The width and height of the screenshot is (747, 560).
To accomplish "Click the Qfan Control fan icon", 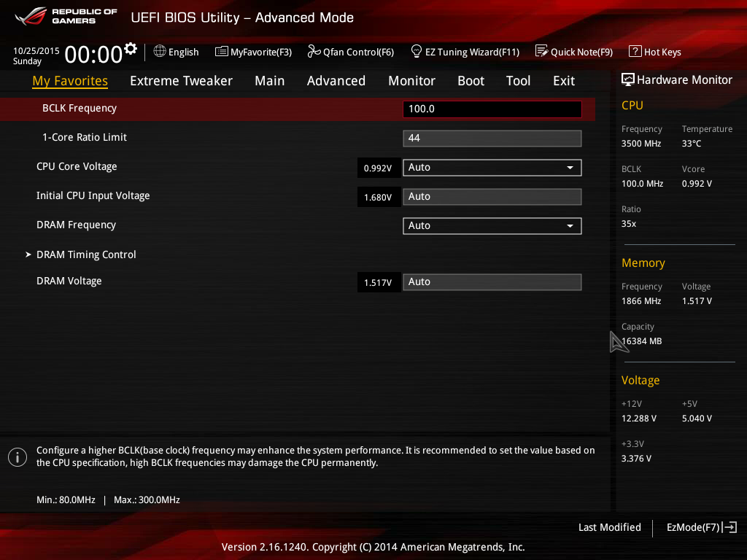I will [314, 51].
